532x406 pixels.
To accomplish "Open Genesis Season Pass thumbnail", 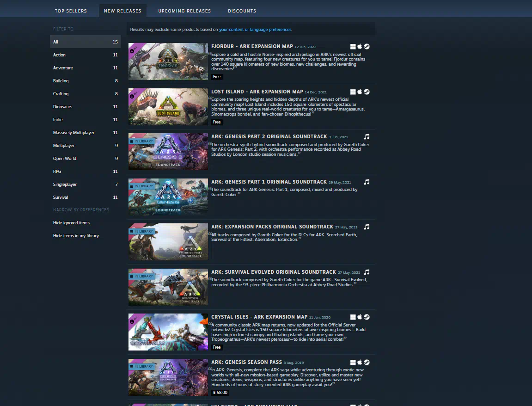I will coord(168,377).
